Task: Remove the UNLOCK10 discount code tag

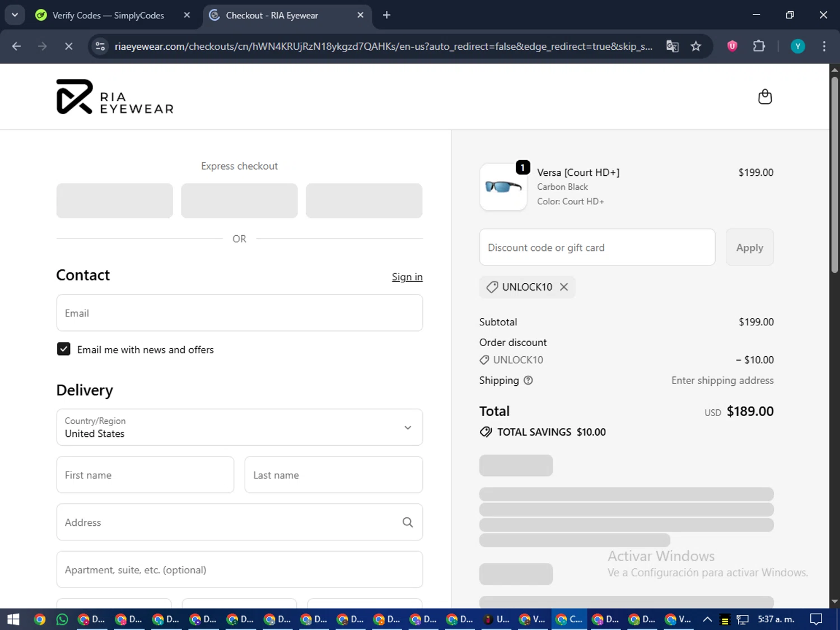Action: coord(564,287)
